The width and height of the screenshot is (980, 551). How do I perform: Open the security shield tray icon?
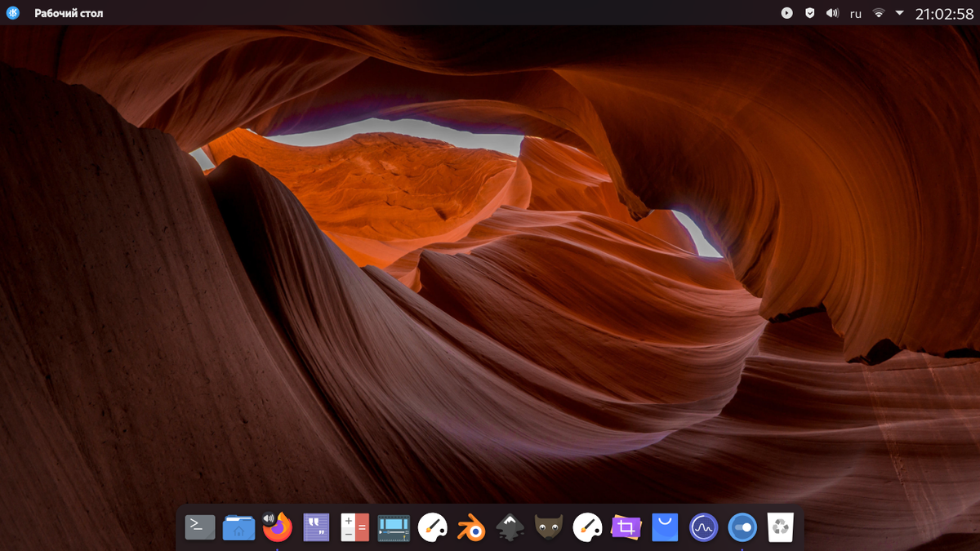coord(809,13)
